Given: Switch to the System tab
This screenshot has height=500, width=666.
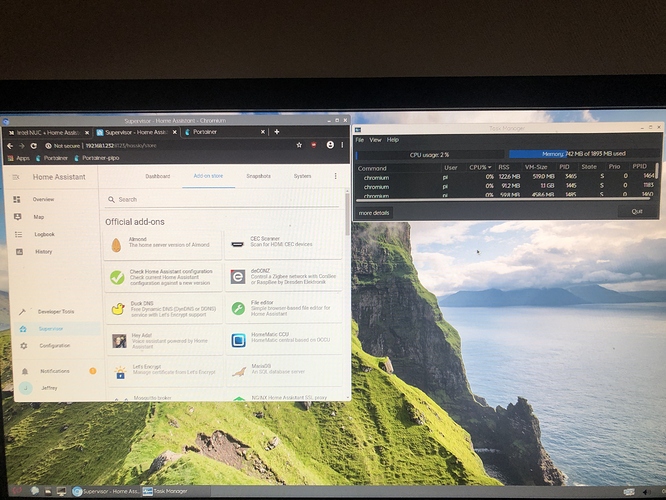Looking at the screenshot, I should click(302, 176).
